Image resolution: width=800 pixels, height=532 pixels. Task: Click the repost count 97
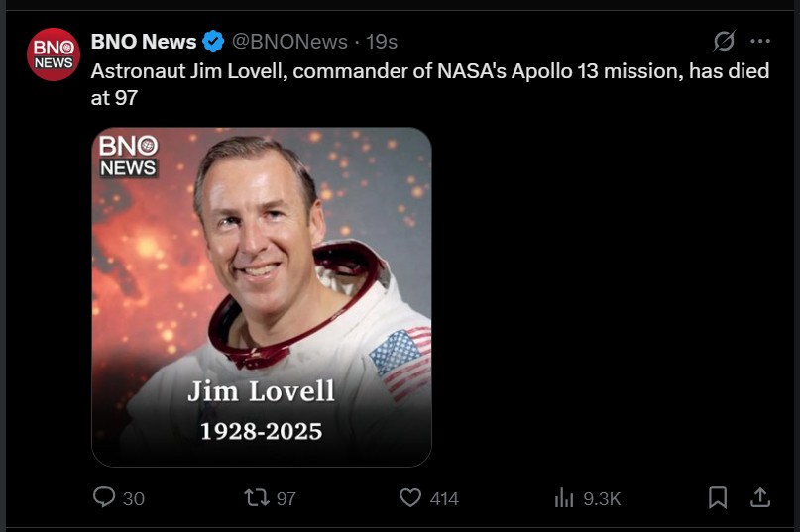(286, 499)
